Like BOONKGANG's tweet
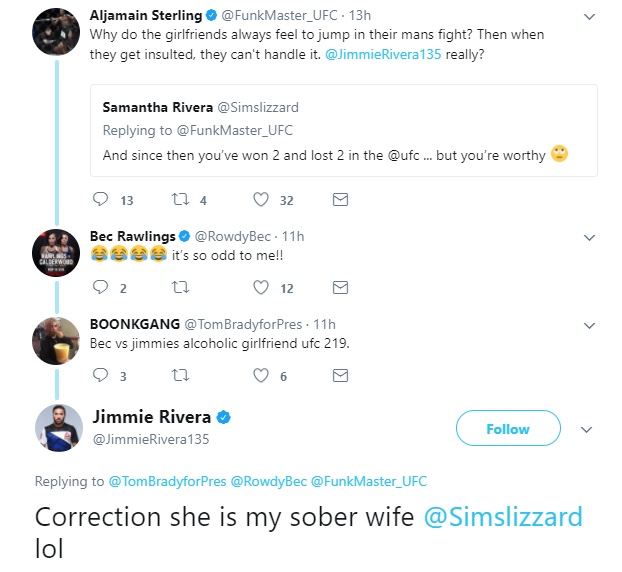This screenshot has width=622, height=572. coord(261,376)
